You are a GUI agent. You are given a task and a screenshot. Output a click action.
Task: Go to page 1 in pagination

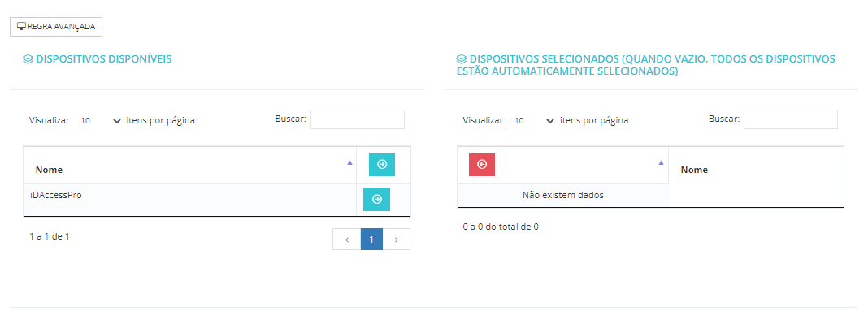pos(371,240)
